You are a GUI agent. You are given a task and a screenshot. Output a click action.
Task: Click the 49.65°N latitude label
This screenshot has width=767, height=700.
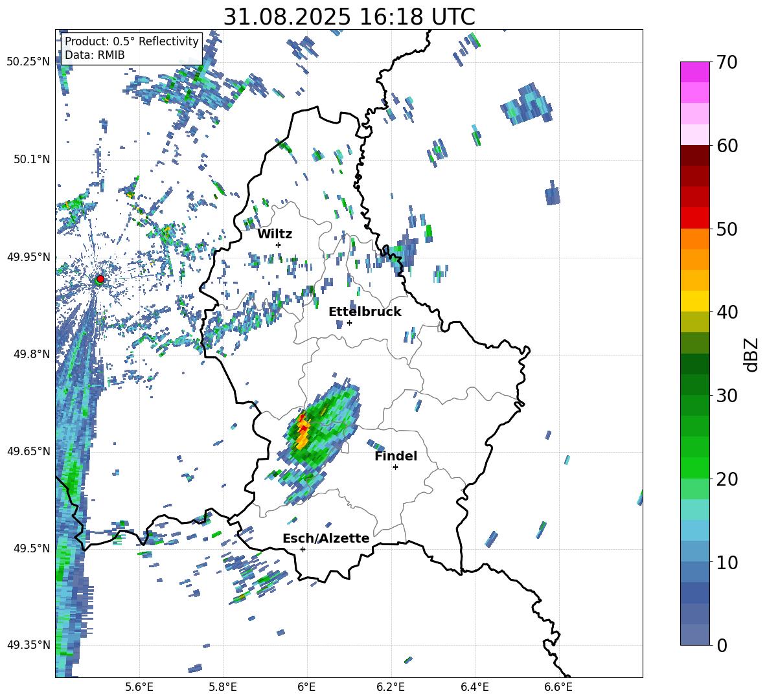29,451
